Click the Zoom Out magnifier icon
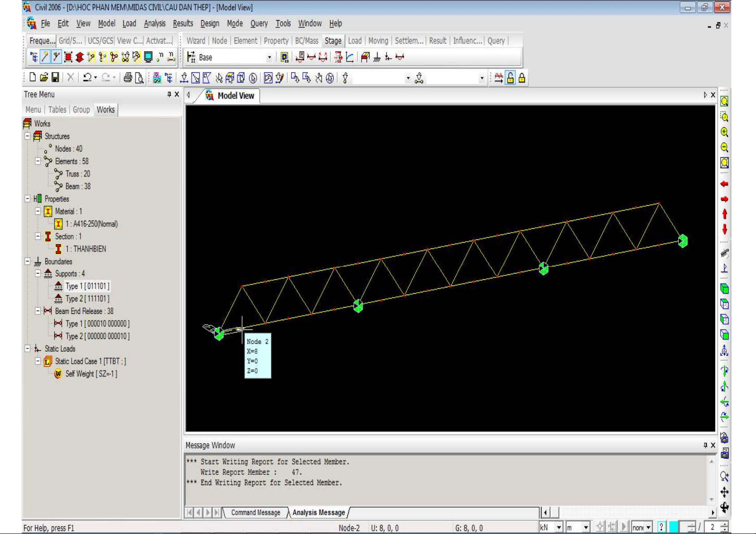The width and height of the screenshot is (756, 534). click(724, 148)
